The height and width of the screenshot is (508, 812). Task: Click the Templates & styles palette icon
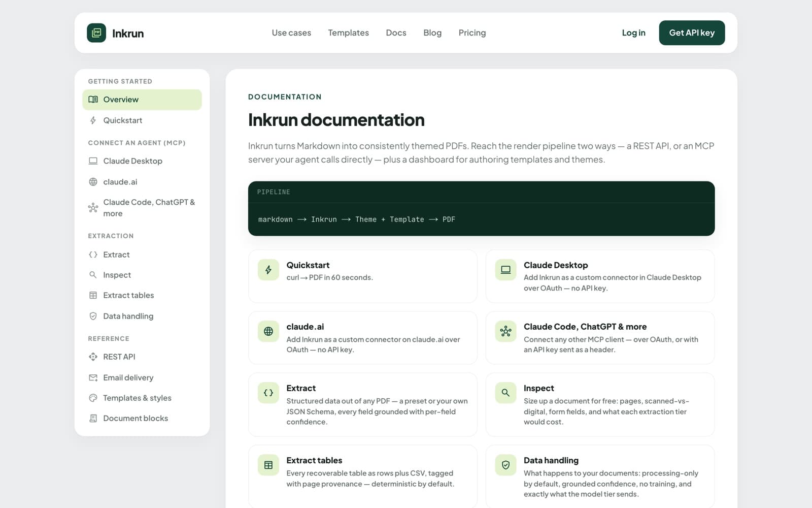click(93, 398)
